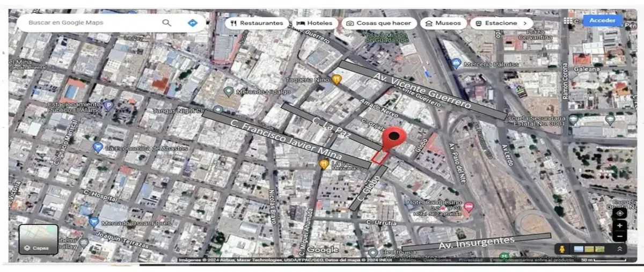
Task: Click the Buscar en Google Maps field
Action: coord(91,23)
